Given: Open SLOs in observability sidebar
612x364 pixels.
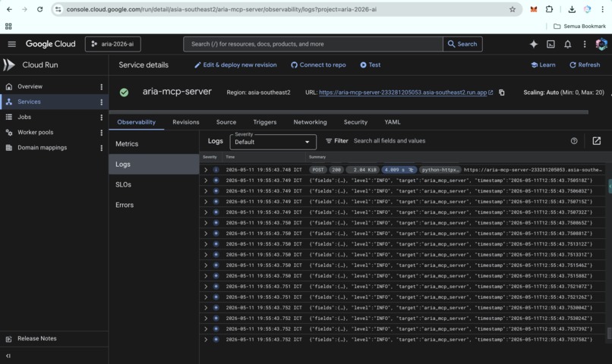Looking at the screenshot, I should [154, 184].
